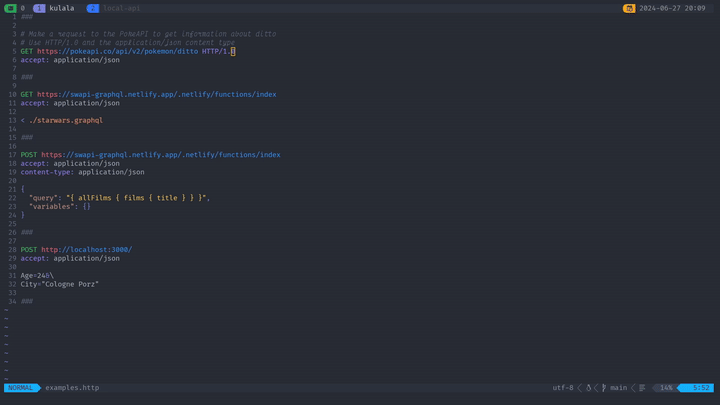Click the utf-8 encoding indicator

pos(563,388)
